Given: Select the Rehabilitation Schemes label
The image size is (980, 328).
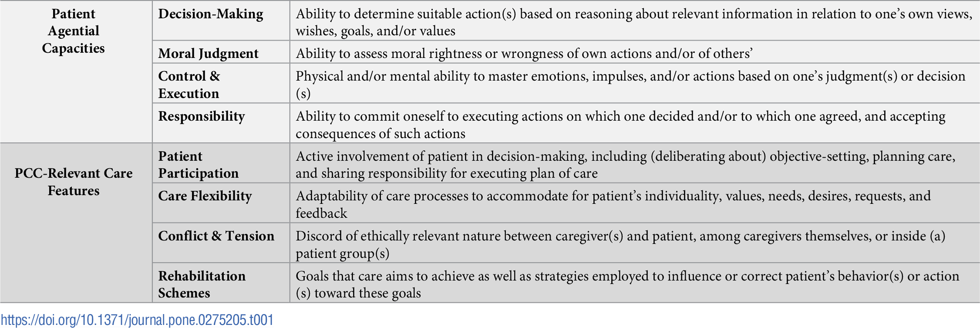Looking at the screenshot, I should [202, 284].
